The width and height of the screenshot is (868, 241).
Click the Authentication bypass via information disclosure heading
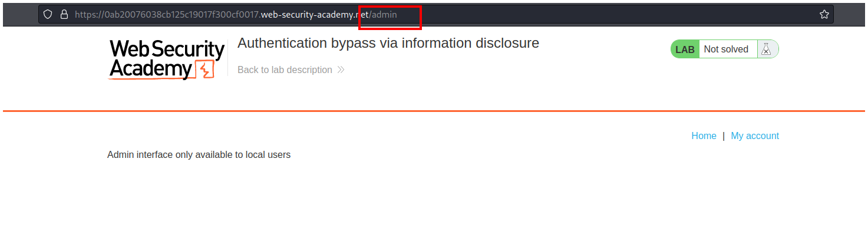tap(388, 43)
